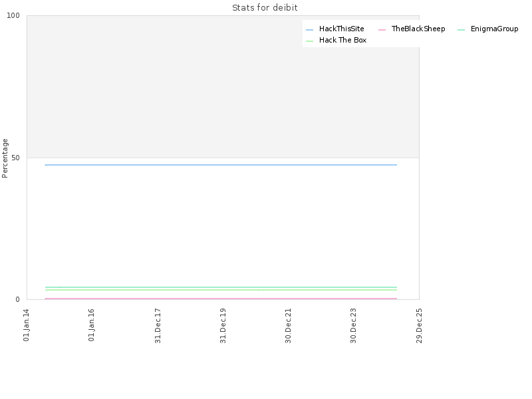
Task: Click the pink TheBlackSheep line near zero
Action: click(x=221, y=299)
